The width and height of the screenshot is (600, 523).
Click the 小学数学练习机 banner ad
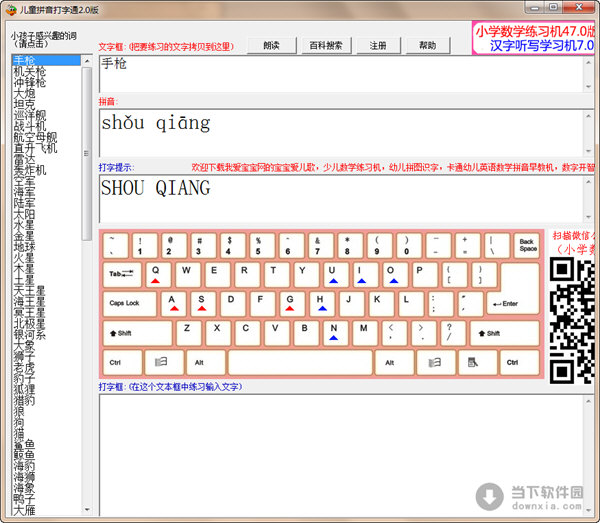point(534,38)
